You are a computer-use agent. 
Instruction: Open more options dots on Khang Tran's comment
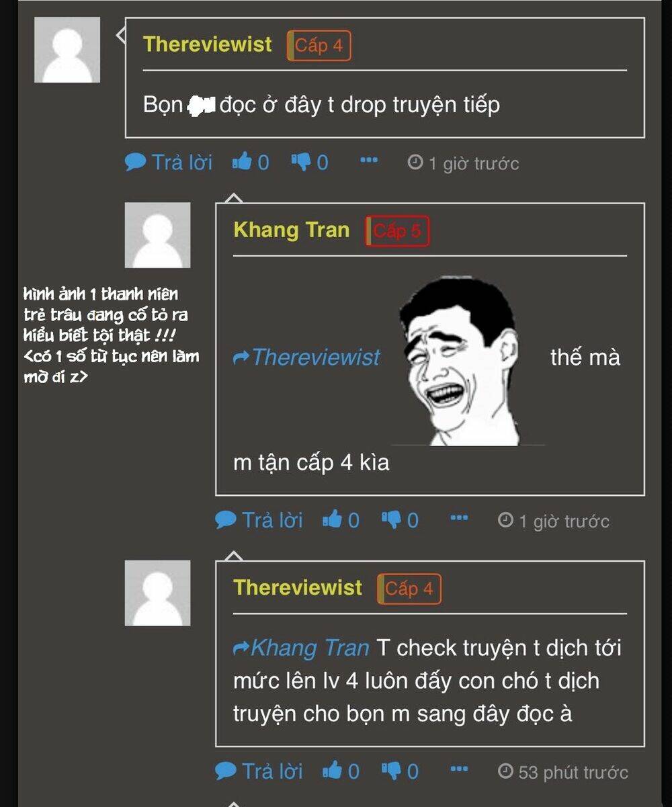pyautogui.click(x=459, y=517)
